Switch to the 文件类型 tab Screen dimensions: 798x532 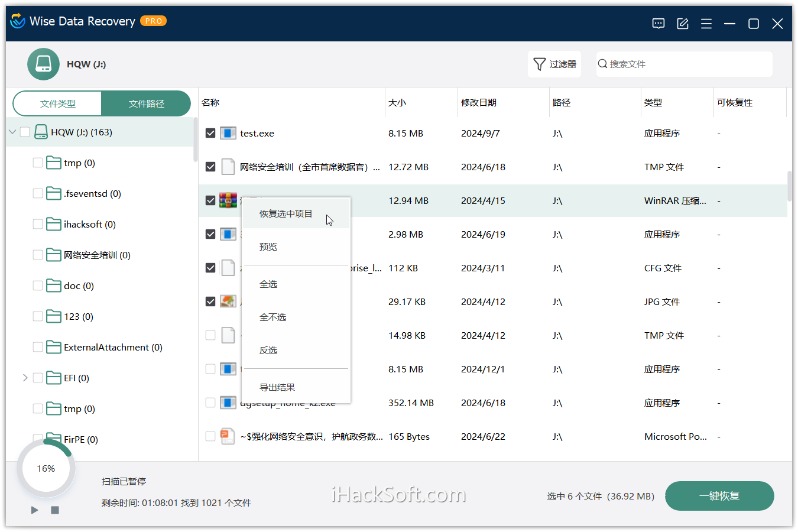[x=58, y=103]
